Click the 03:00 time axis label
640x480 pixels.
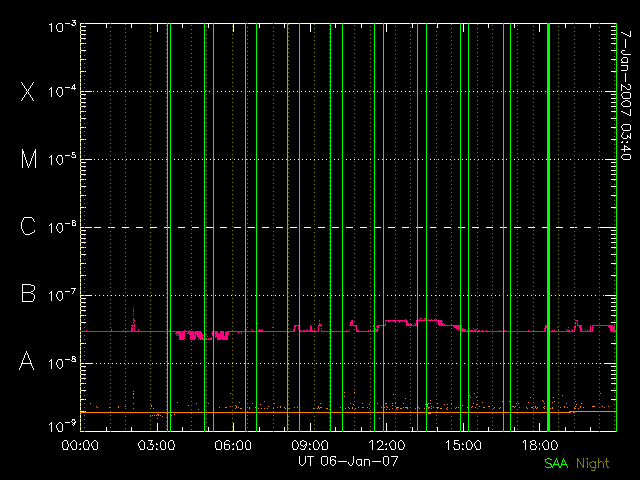click(x=157, y=444)
